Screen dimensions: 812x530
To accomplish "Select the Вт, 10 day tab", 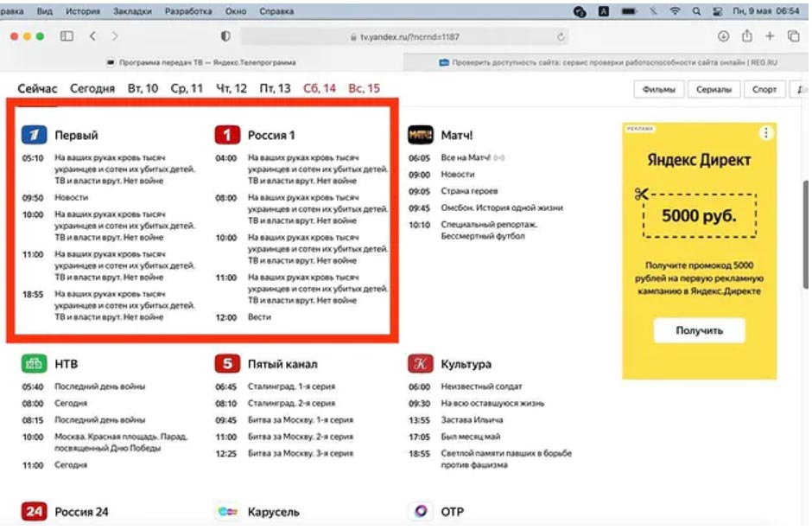I will click(x=143, y=88).
